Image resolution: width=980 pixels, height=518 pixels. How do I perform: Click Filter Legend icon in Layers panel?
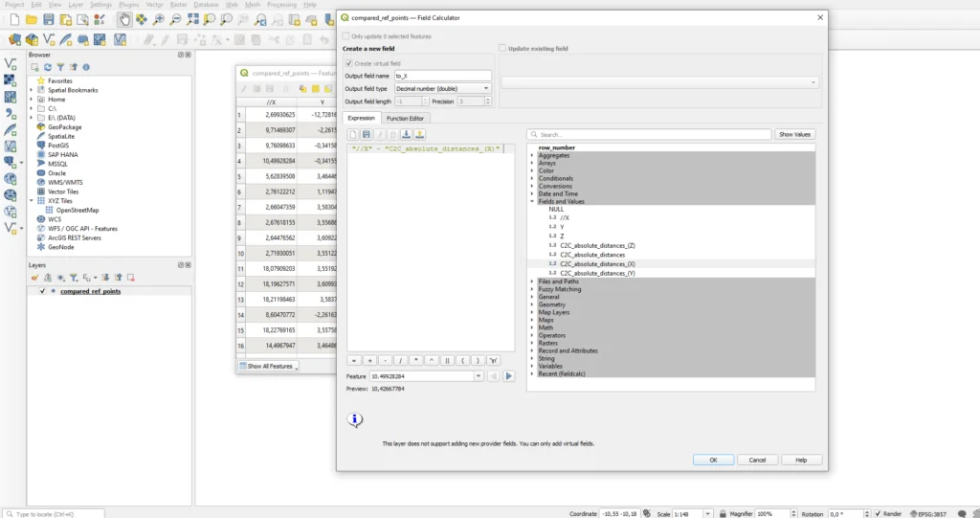pos(73,277)
